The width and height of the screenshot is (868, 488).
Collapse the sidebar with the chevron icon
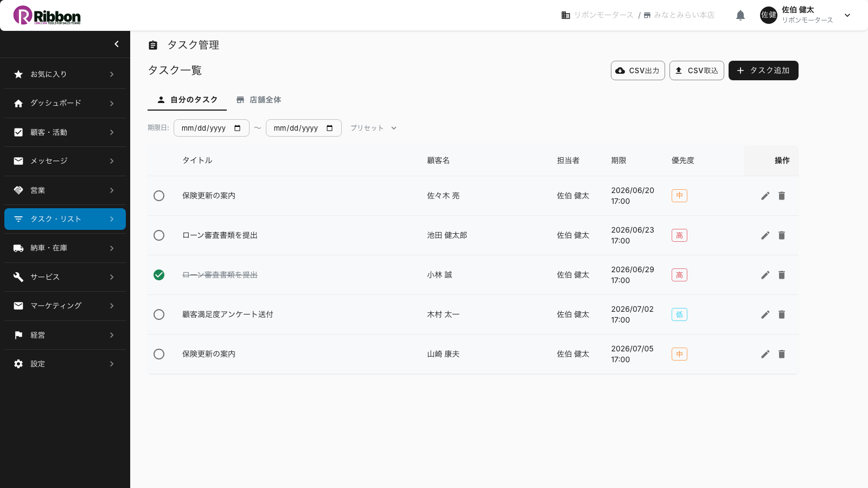(x=117, y=44)
